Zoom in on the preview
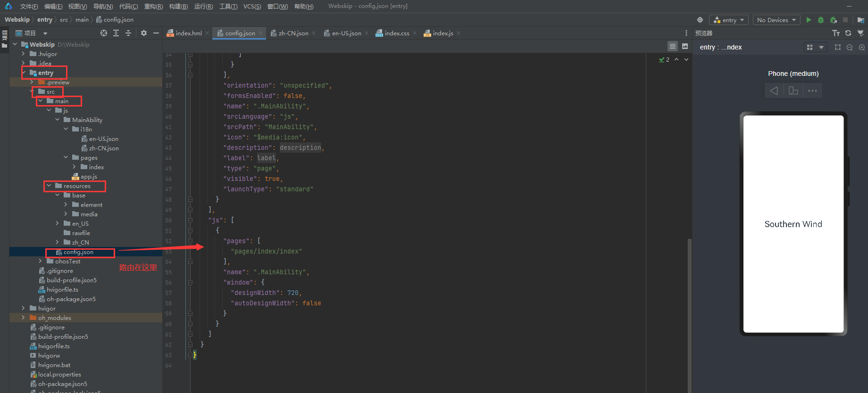Screen dimensions: 868x393 click(x=862, y=47)
